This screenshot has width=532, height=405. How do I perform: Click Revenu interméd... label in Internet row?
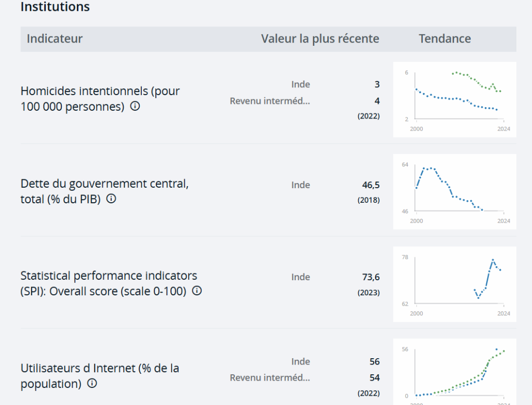pyautogui.click(x=270, y=378)
